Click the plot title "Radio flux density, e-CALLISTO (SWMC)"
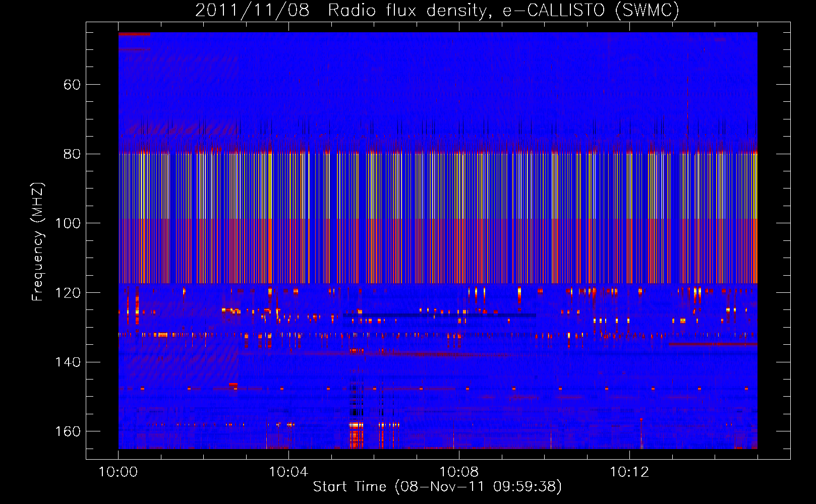816x504 pixels. (504, 10)
